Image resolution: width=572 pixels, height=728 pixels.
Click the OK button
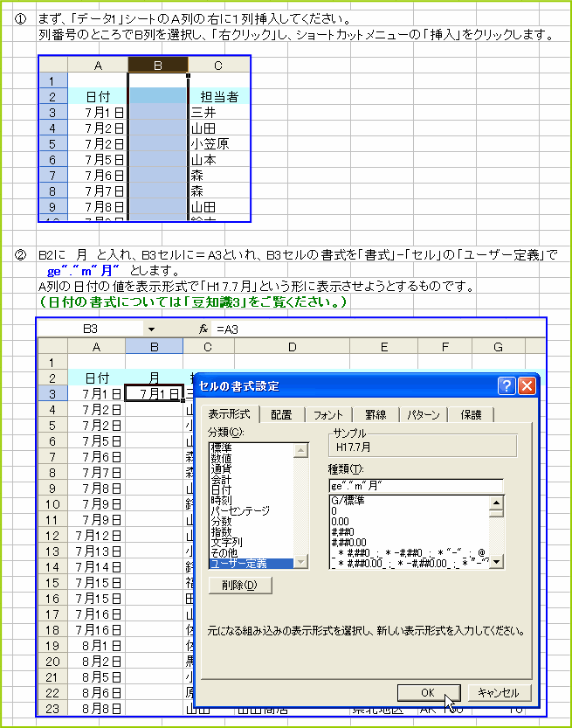(429, 693)
